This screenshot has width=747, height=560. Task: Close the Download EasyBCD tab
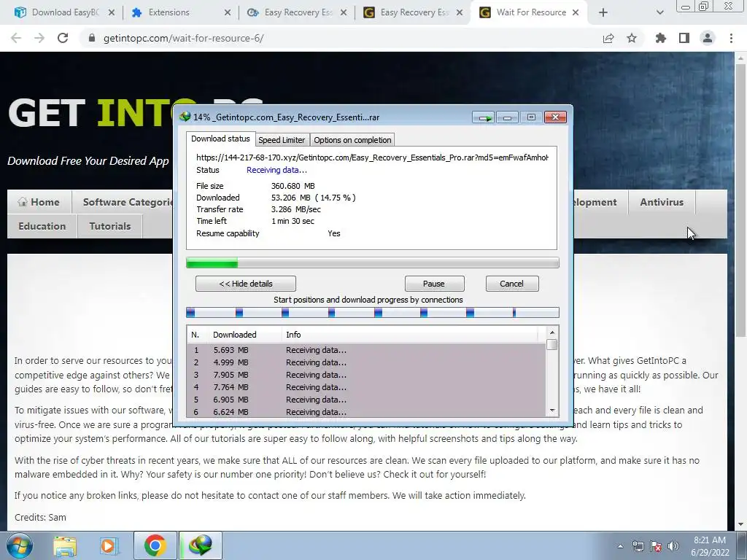pyautogui.click(x=112, y=13)
